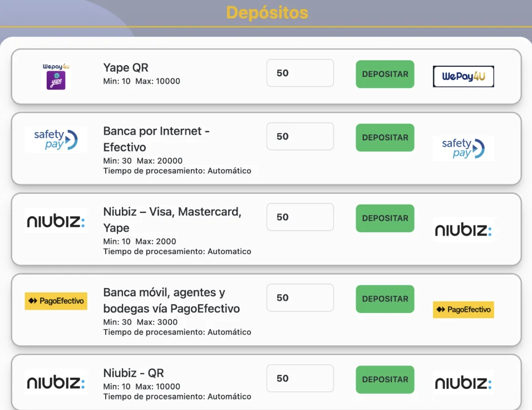Click the right-side PagoEfectivo logo
Viewport: 532px width, 410px height.
(463, 310)
